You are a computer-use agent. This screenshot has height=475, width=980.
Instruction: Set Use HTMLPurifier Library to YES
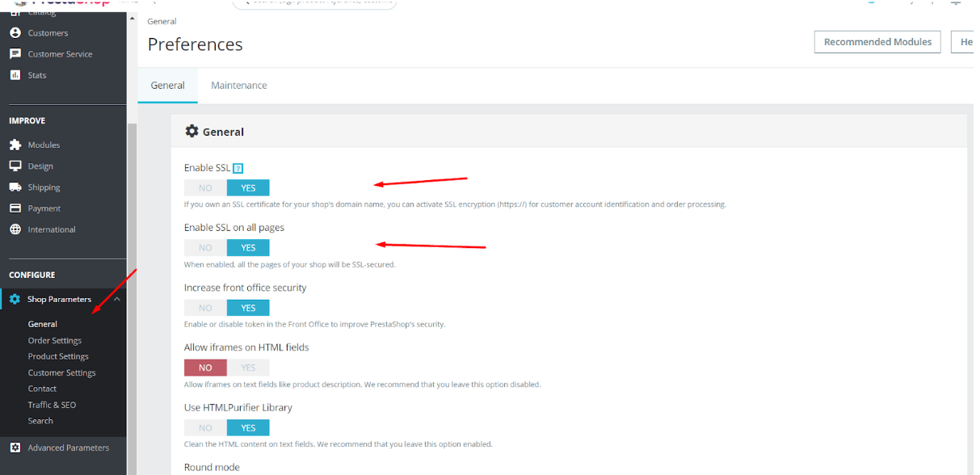tap(248, 428)
